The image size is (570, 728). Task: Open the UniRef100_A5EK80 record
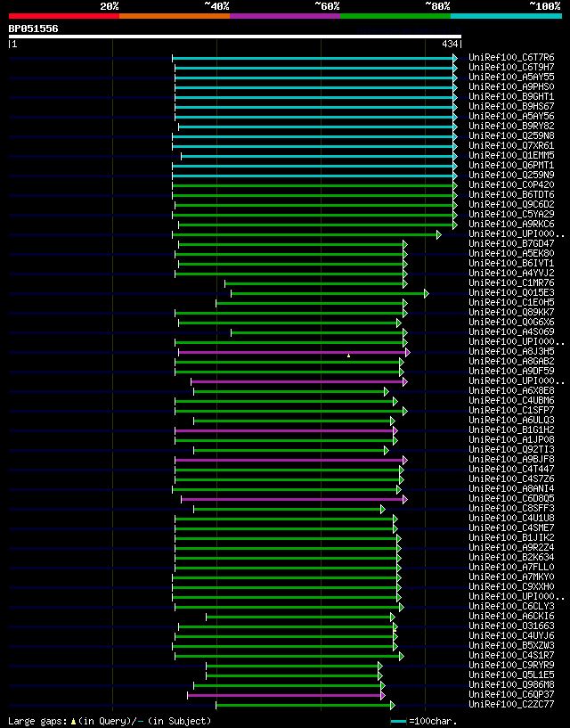tap(511, 253)
